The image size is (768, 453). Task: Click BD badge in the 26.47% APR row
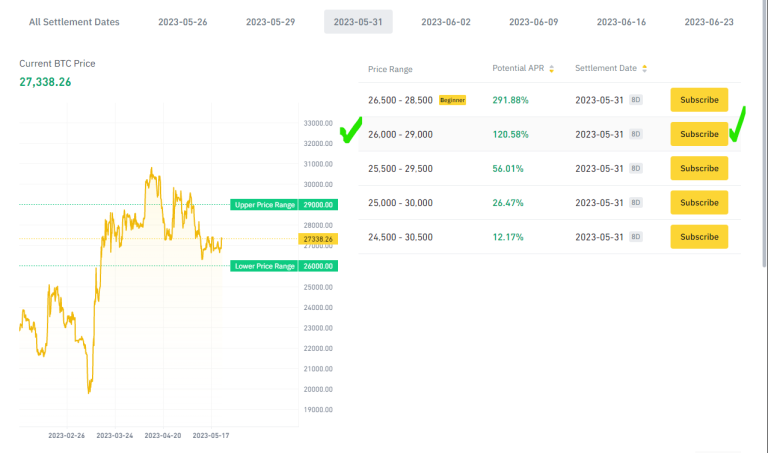tap(635, 203)
